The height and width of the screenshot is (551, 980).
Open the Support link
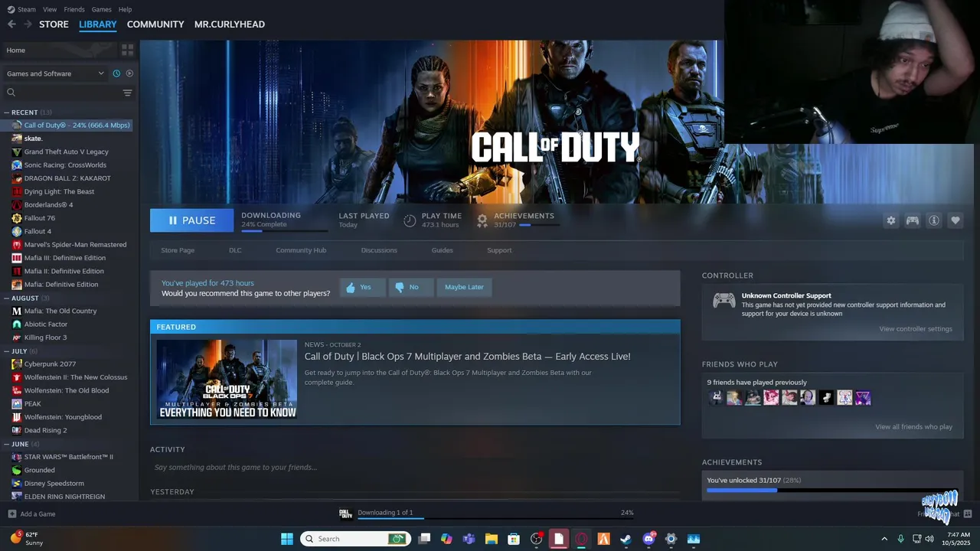(x=499, y=250)
